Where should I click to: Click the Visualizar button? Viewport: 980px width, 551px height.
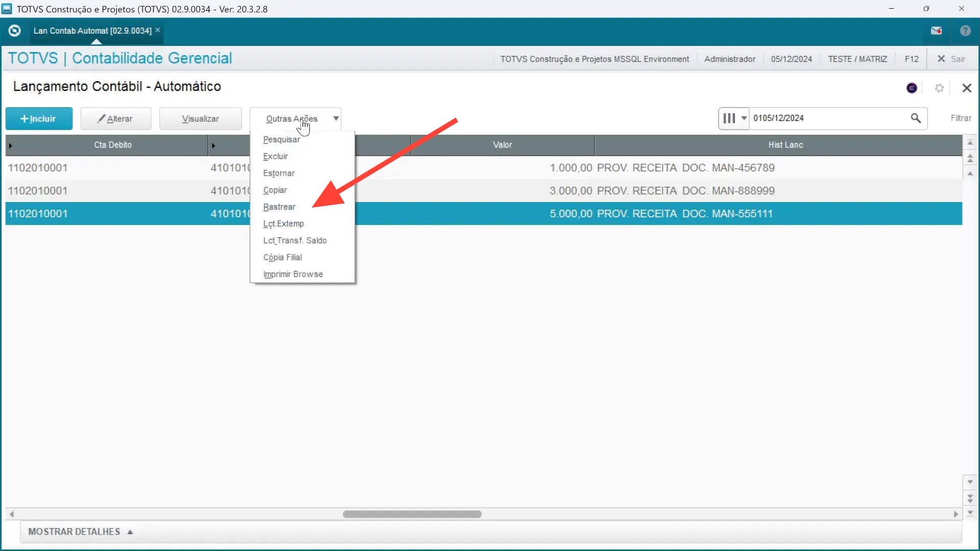click(x=200, y=118)
